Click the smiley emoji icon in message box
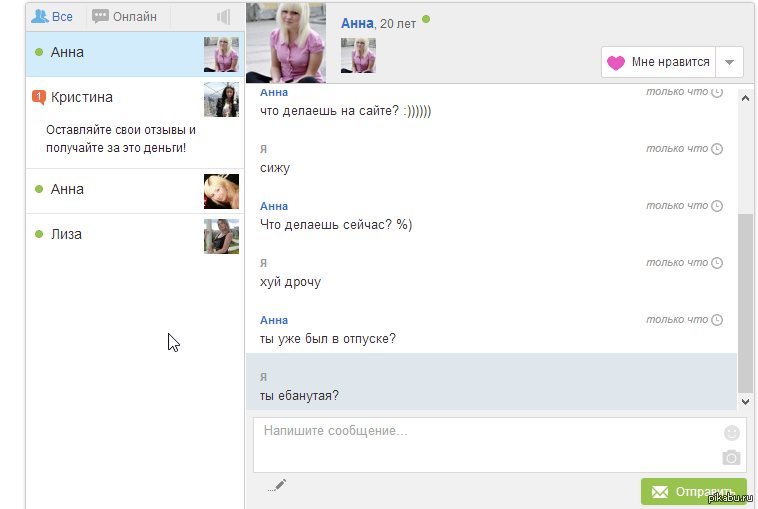 [x=732, y=433]
